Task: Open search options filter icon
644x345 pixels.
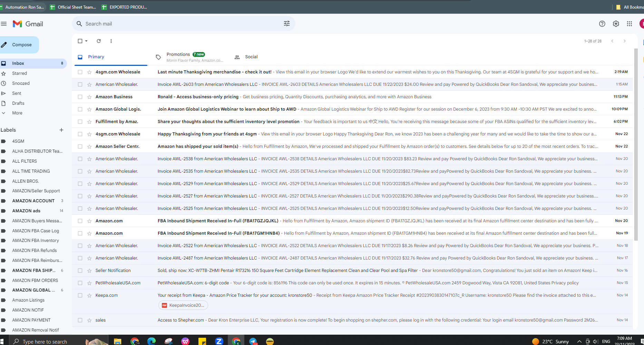Action: [x=287, y=23]
